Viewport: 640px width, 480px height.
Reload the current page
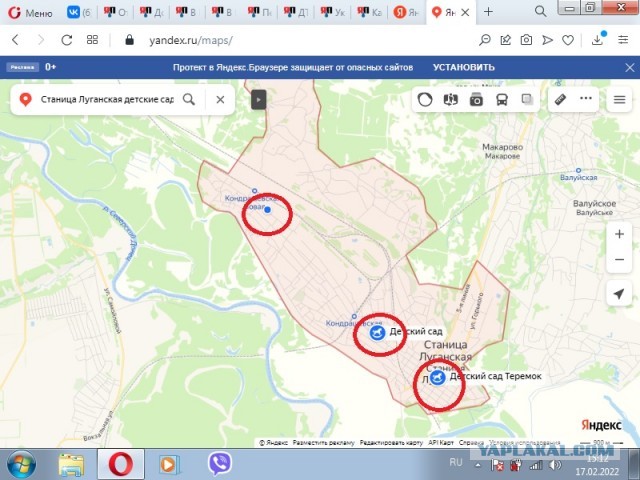[x=67, y=40]
